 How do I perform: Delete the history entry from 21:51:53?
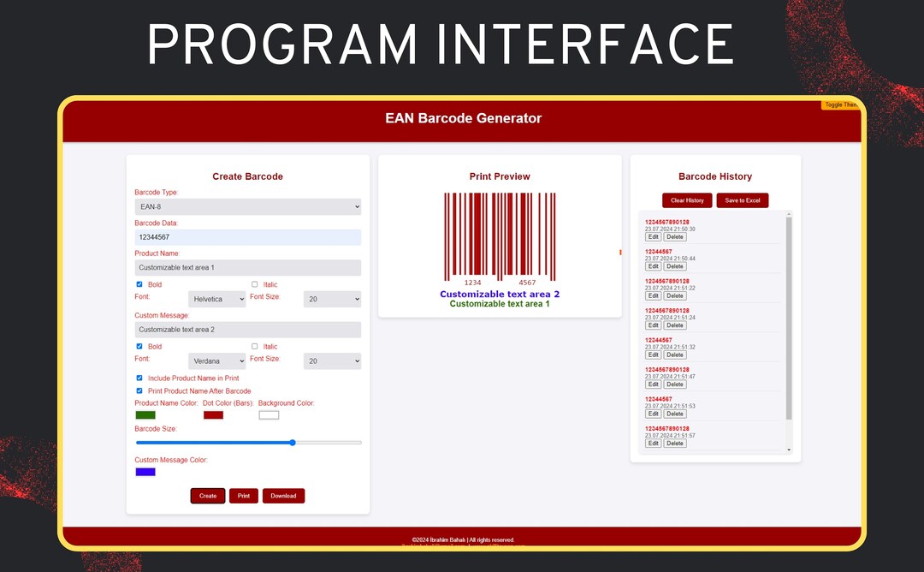coord(675,414)
